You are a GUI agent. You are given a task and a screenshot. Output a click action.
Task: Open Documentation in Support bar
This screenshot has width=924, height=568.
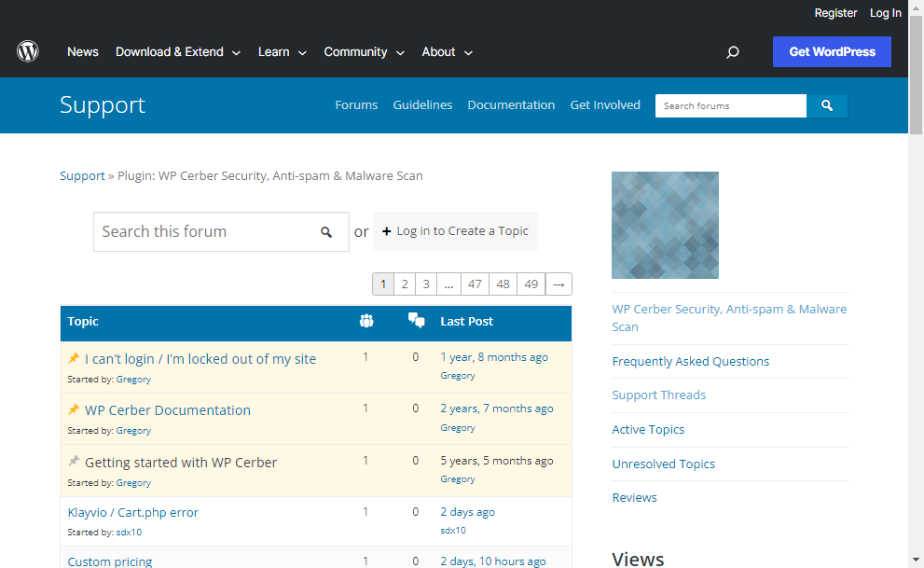point(511,104)
